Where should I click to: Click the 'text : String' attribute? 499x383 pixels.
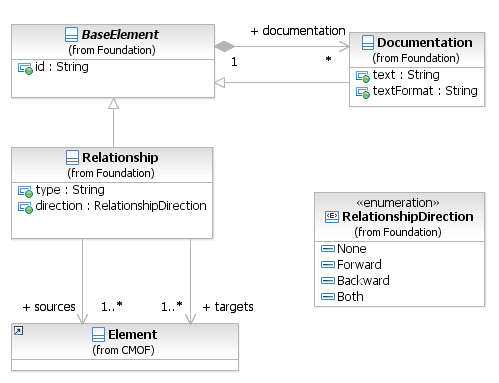pos(398,75)
